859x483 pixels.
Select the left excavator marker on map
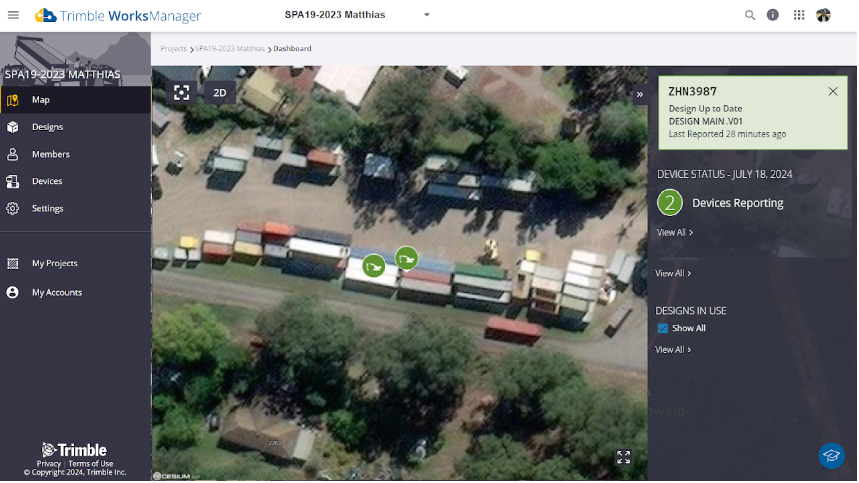pos(373,266)
